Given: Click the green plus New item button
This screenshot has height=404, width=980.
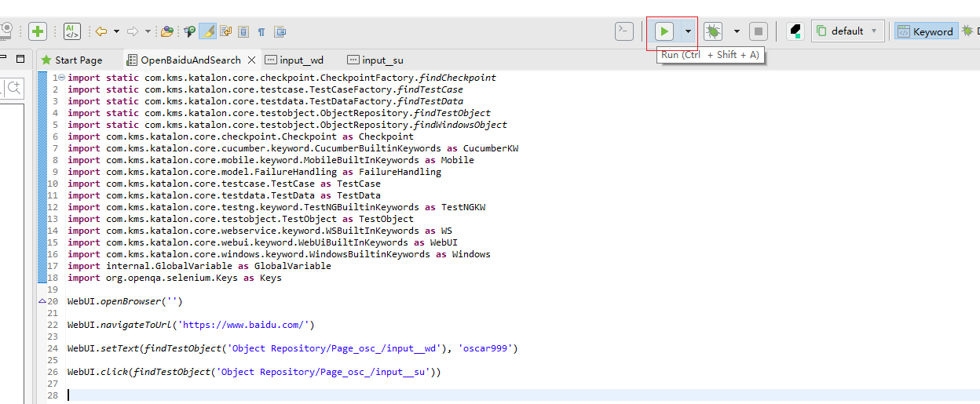Looking at the screenshot, I should [x=37, y=31].
